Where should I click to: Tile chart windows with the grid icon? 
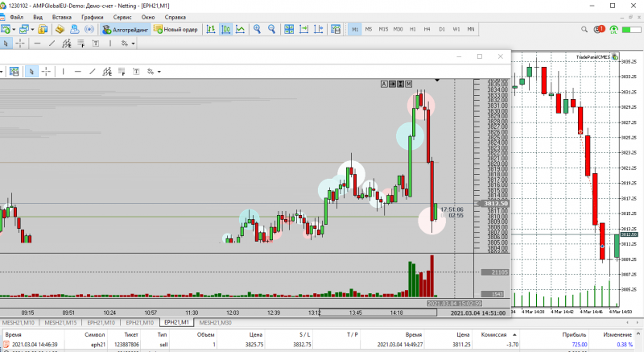tap(289, 29)
